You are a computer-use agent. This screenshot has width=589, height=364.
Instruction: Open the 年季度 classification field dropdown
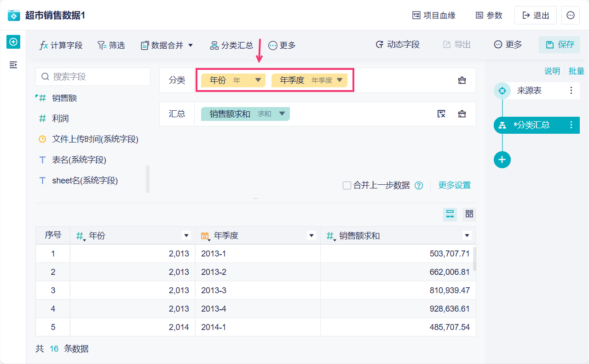340,80
